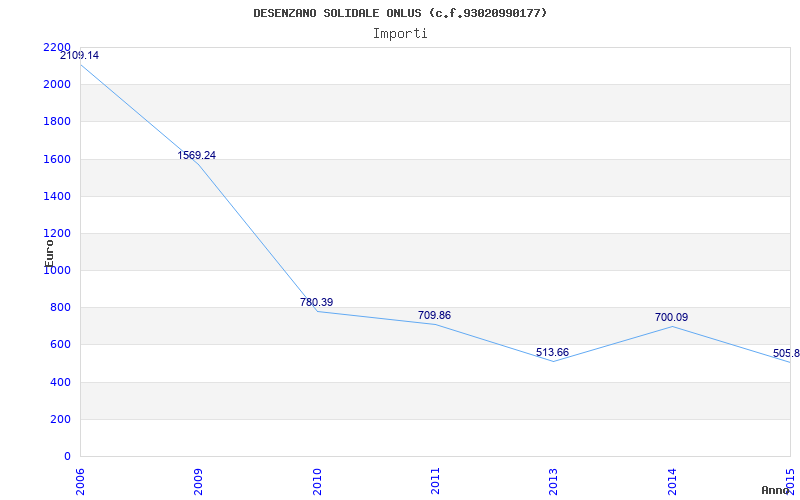The image size is (800, 500).
Task: Click the Euro axis label
Action: pos(49,253)
